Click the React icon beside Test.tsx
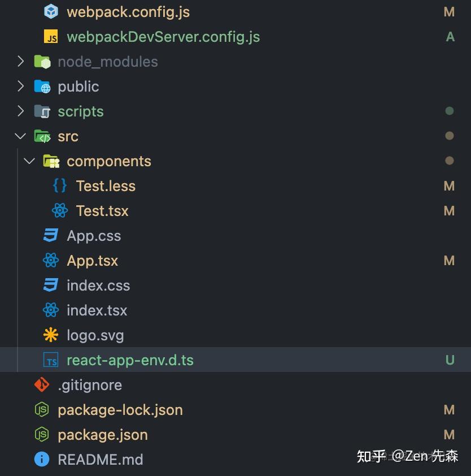This screenshot has width=471, height=476. 60,210
